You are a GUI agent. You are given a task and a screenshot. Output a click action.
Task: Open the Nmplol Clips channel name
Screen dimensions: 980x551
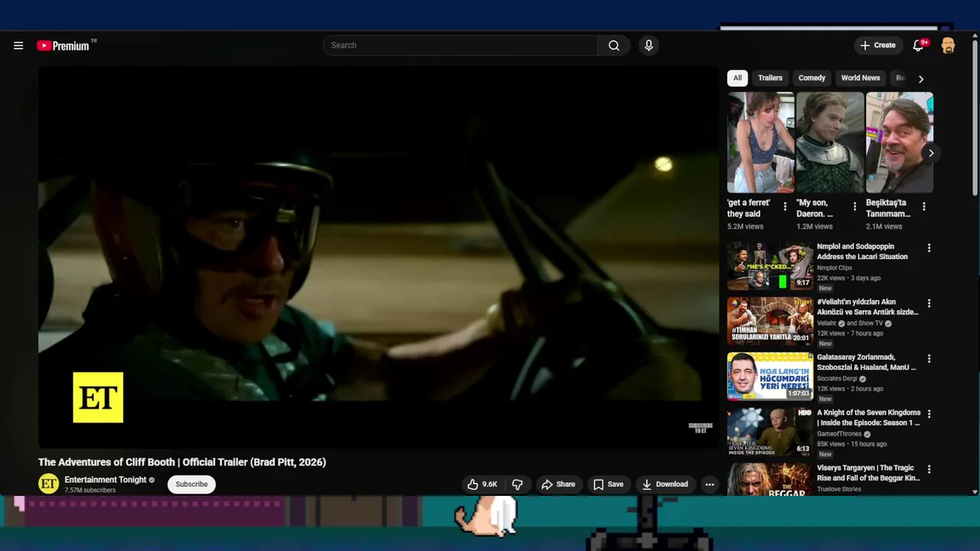point(835,268)
